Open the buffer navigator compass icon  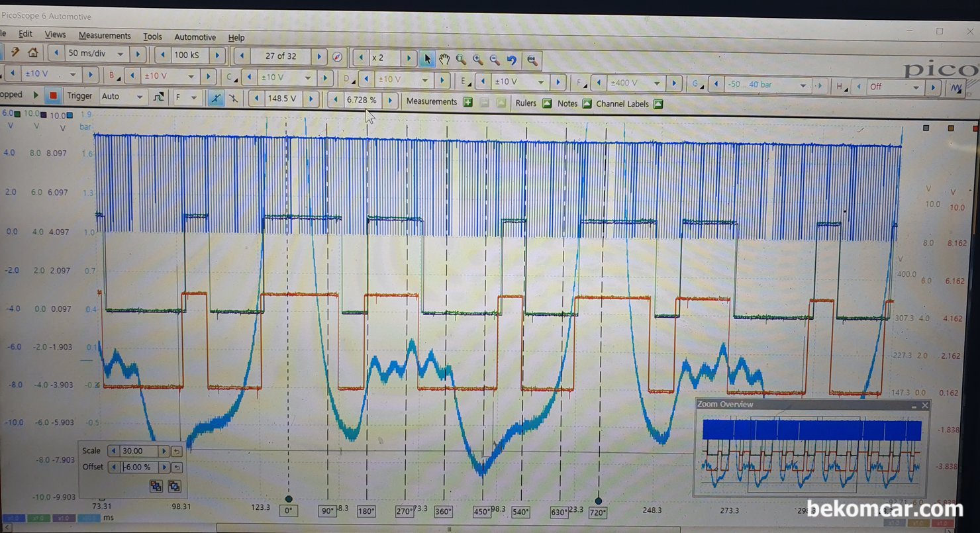(x=337, y=57)
